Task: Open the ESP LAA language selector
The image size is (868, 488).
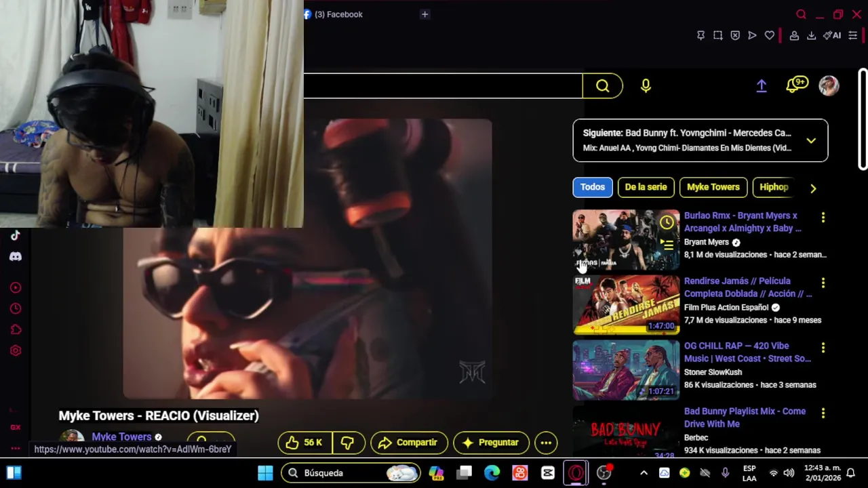Action: coord(749,473)
